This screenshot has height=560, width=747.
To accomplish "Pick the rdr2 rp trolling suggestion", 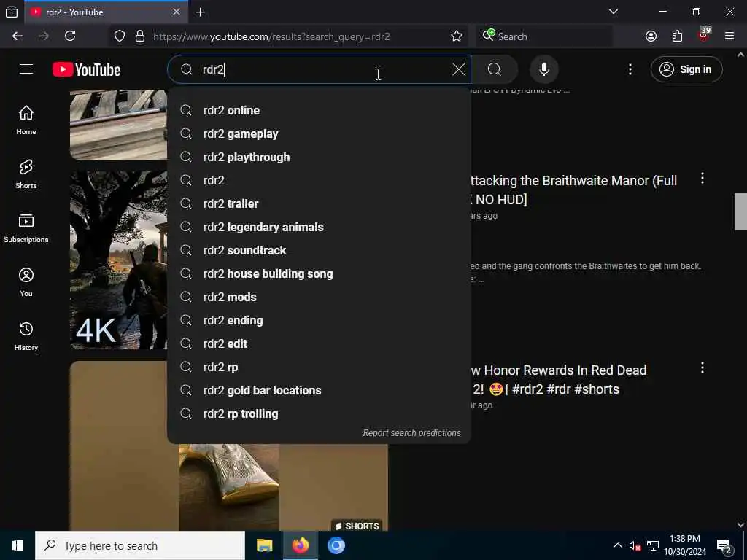I will (x=320, y=414).
